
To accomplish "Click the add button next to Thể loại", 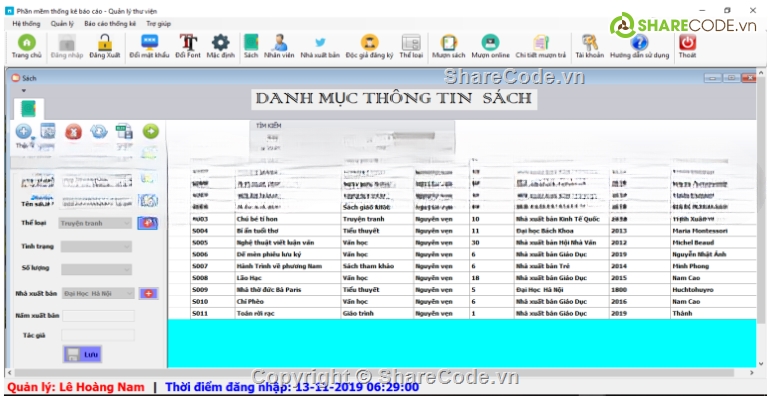I will (x=147, y=223).
